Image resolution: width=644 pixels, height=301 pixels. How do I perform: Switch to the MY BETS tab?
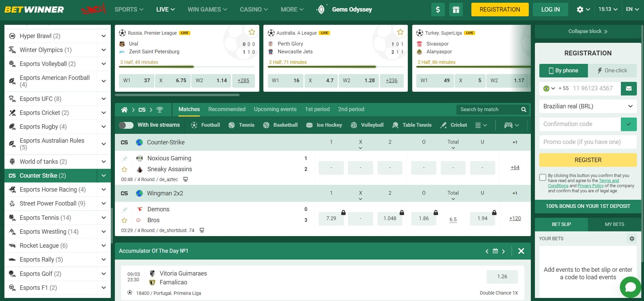point(614,224)
